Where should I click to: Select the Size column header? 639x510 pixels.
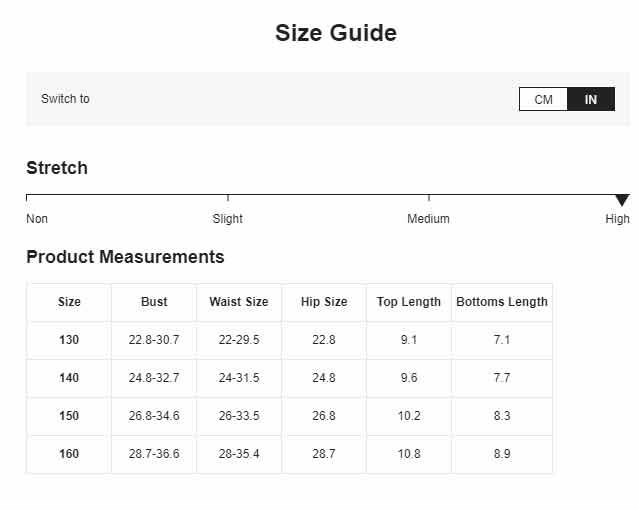pyautogui.click(x=69, y=302)
